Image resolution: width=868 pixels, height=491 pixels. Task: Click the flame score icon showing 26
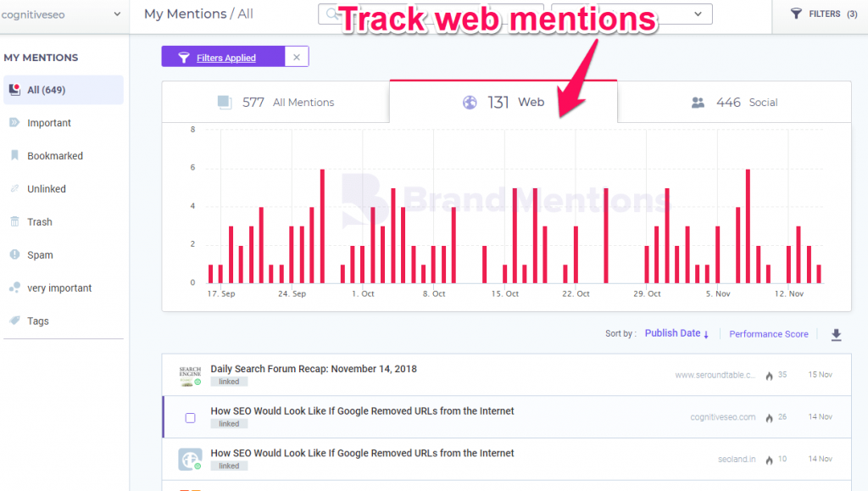769,417
